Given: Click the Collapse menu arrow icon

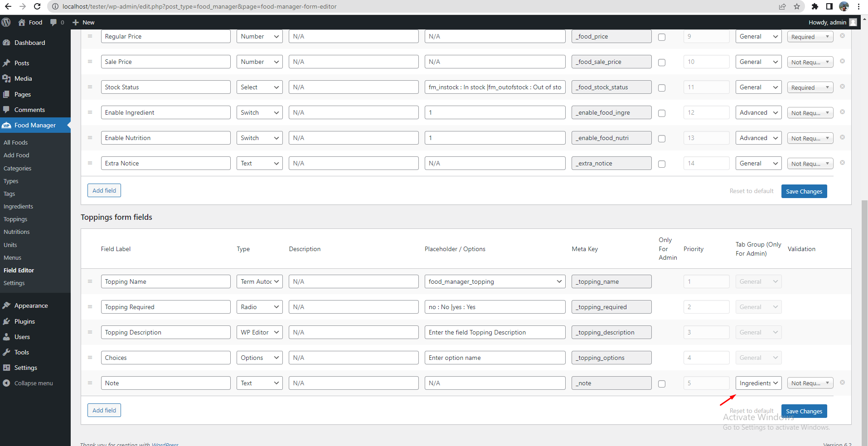Looking at the screenshot, I should [x=6, y=383].
